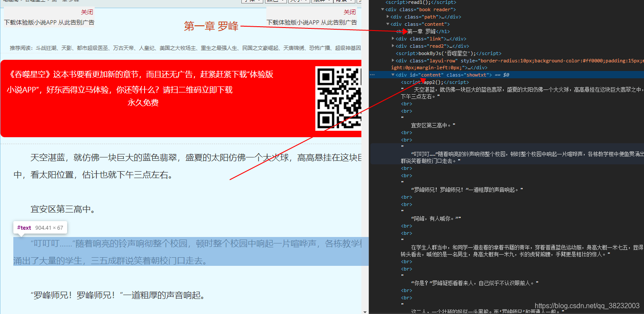
Task: Select DOM text node starting 天空湛蓝
Action: point(522,93)
